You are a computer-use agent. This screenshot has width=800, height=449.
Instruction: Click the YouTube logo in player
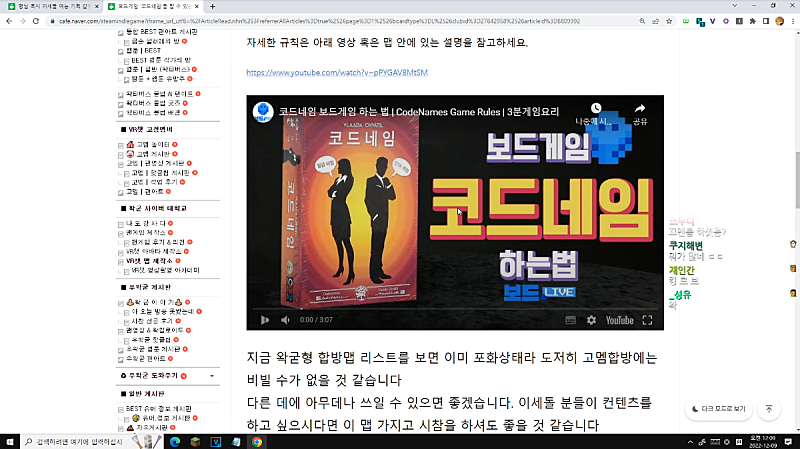point(620,320)
